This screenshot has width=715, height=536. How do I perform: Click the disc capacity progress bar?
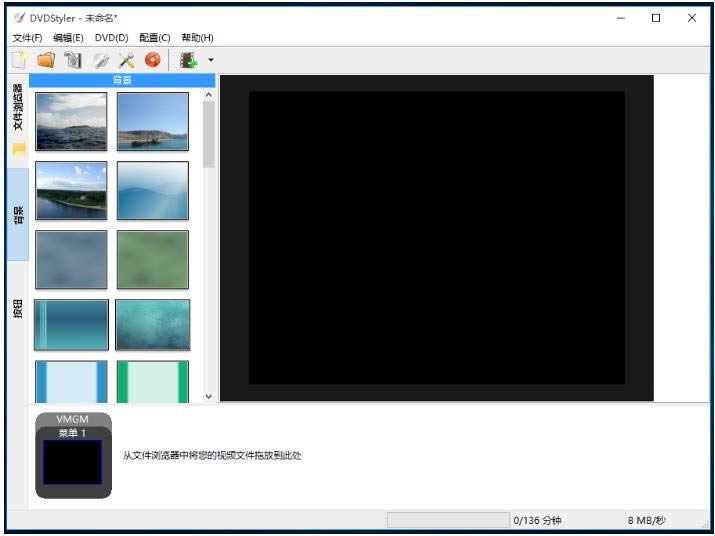coord(448,520)
